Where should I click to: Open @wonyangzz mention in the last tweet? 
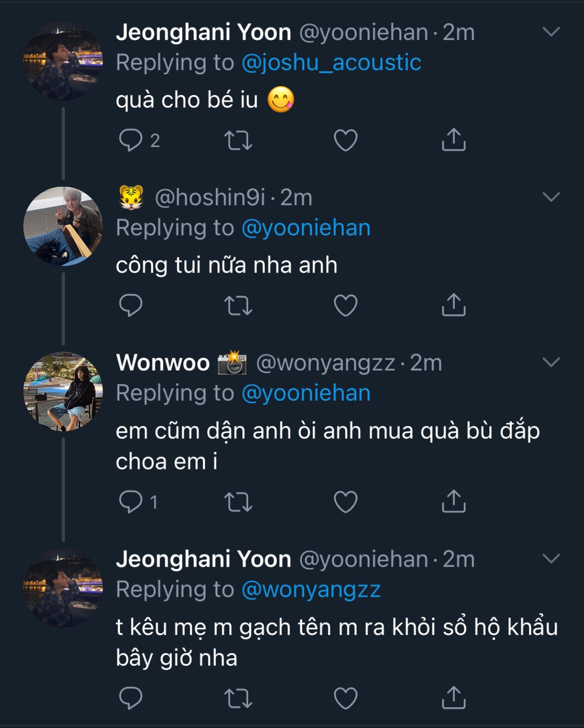311,590
